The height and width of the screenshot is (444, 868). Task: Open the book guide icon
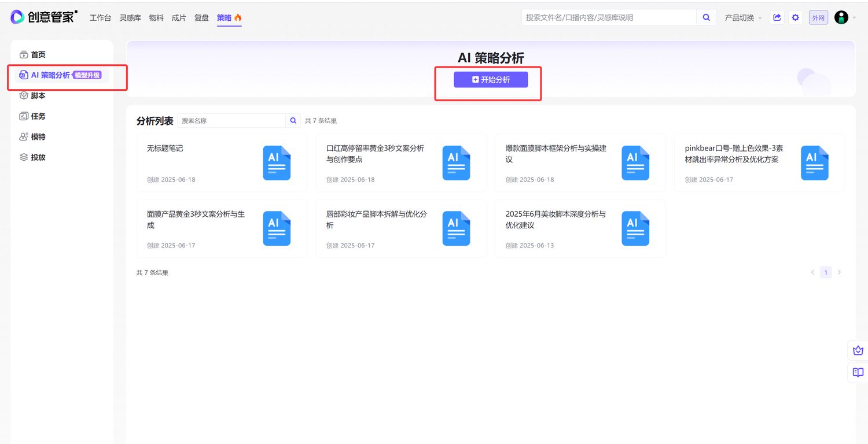[858, 372]
